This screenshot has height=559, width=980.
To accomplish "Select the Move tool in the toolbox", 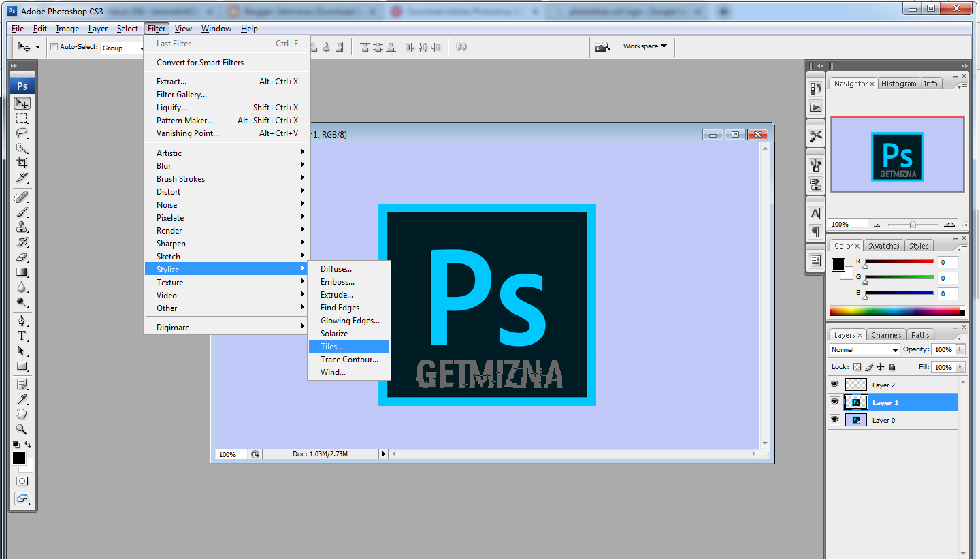I will [x=22, y=103].
